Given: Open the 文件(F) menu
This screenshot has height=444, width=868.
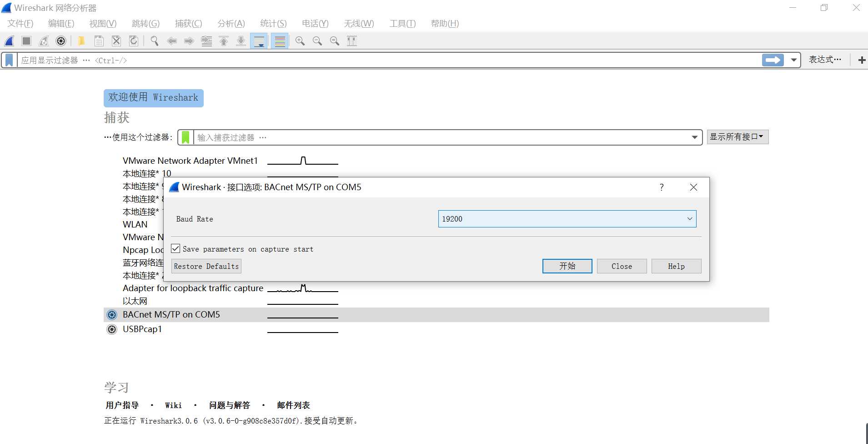Looking at the screenshot, I should coord(20,24).
